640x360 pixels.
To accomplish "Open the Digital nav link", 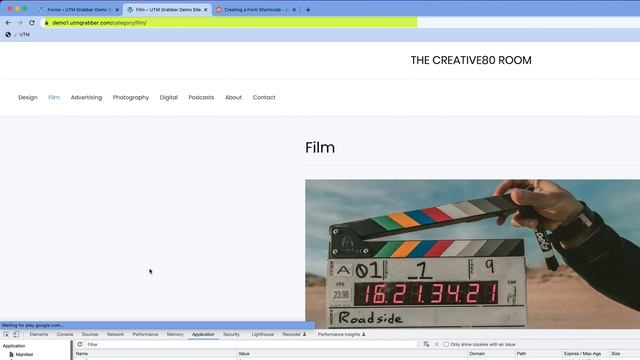I will tap(169, 98).
